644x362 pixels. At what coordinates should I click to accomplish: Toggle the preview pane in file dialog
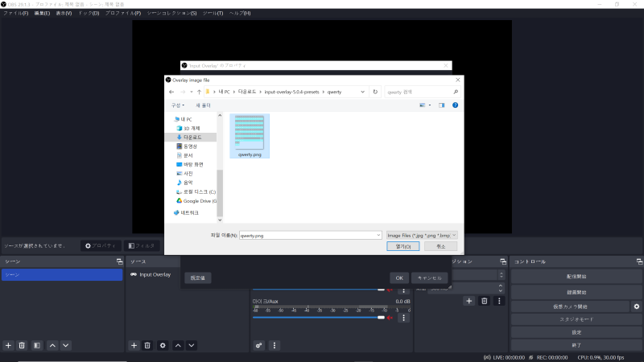click(x=442, y=105)
